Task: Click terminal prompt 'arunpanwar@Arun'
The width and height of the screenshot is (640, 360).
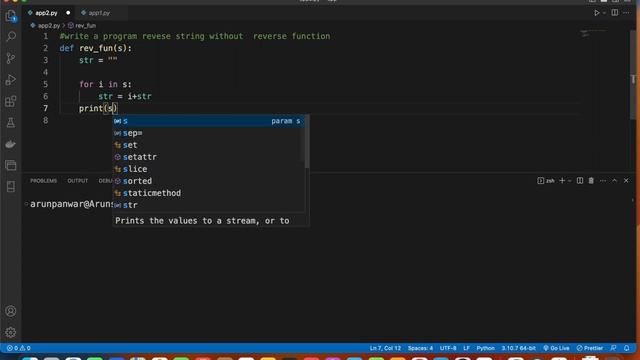Action: (x=71, y=204)
